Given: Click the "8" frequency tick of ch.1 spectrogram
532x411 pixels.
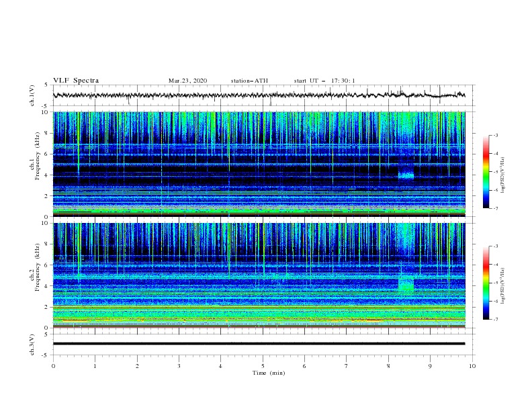Looking at the screenshot, I should (46, 133).
